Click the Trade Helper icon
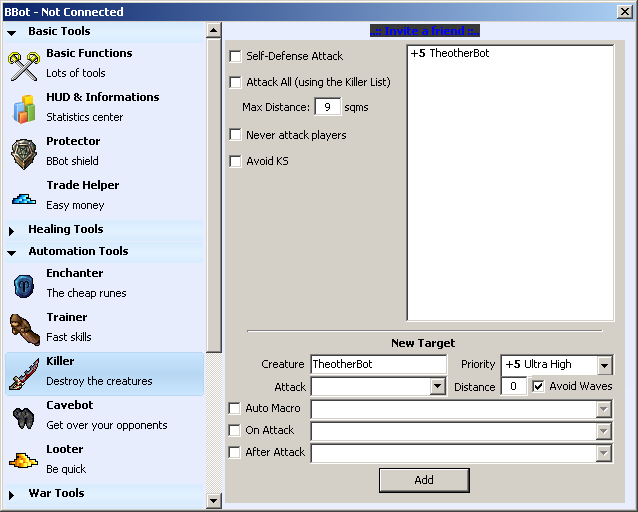 click(x=24, y=197)
